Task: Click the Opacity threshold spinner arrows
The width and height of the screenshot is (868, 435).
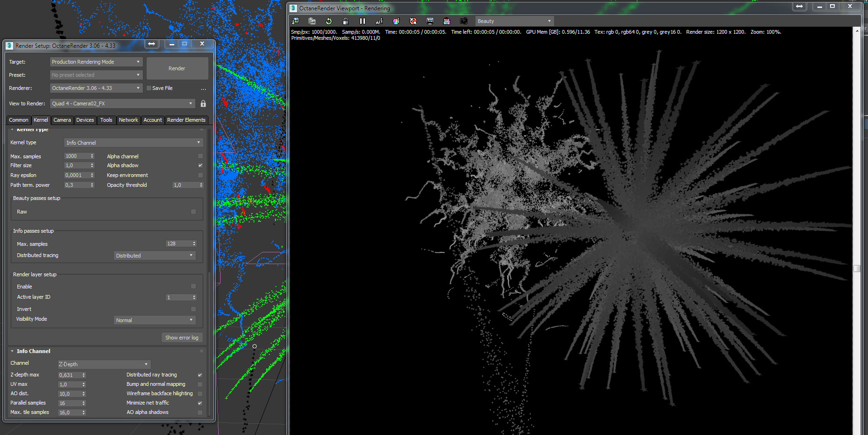Action: point(201,185)
